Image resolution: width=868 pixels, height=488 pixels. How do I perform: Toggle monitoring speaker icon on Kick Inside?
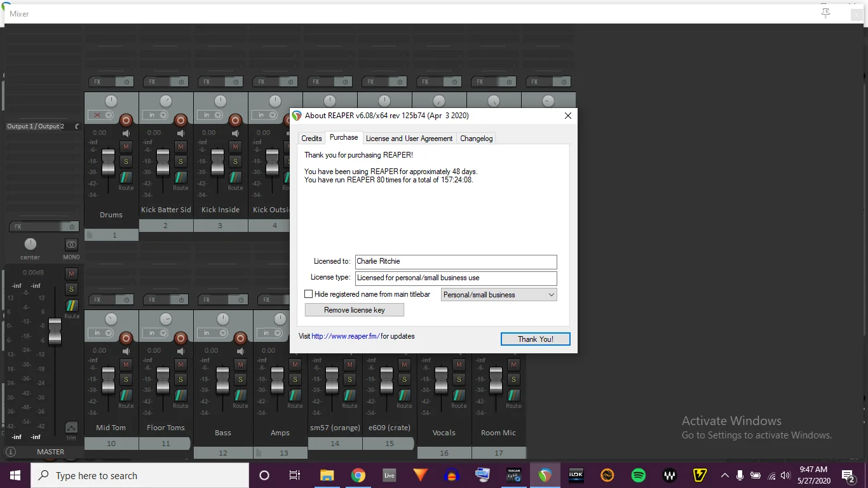pos(235,133)
